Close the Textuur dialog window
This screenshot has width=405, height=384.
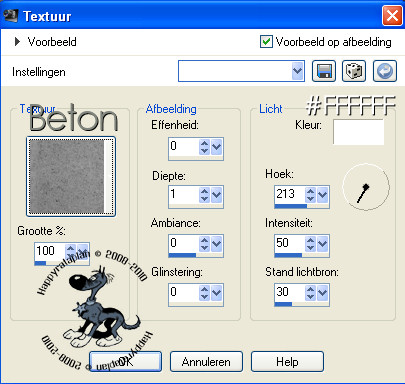(392, 16)
